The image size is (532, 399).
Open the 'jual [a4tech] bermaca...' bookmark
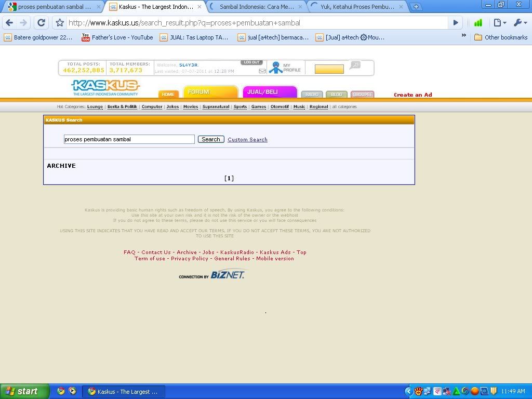(273, 37)
